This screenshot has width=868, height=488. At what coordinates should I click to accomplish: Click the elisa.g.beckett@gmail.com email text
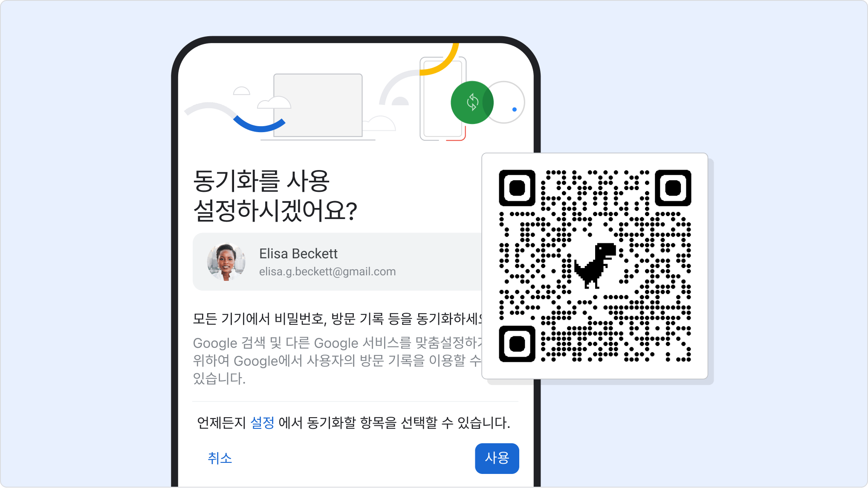tap(327, 271)
